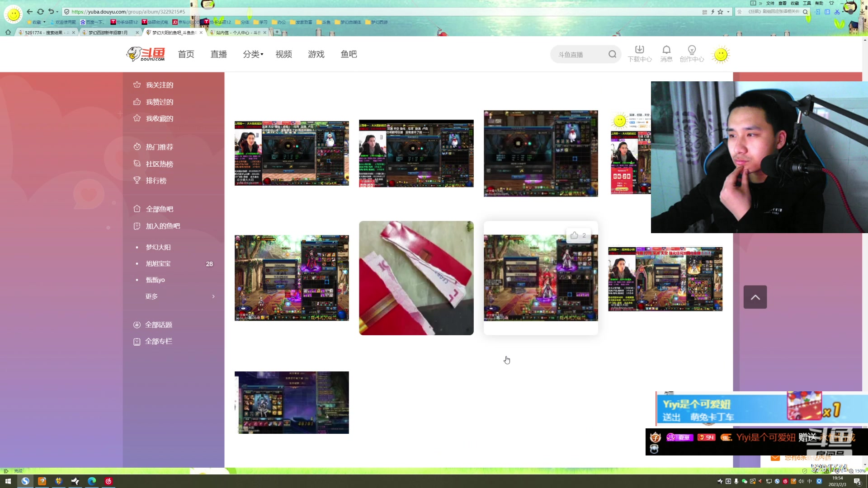Open the scissors tool dropdown arrow
868x488 pixels.
843,12
